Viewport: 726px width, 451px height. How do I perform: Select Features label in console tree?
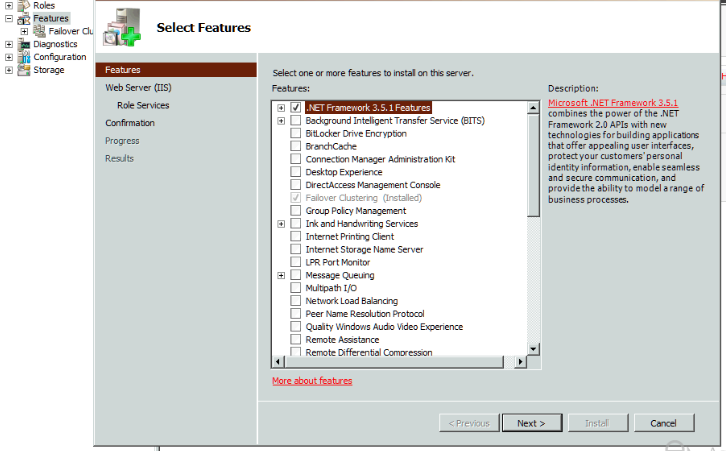(51, 19)
